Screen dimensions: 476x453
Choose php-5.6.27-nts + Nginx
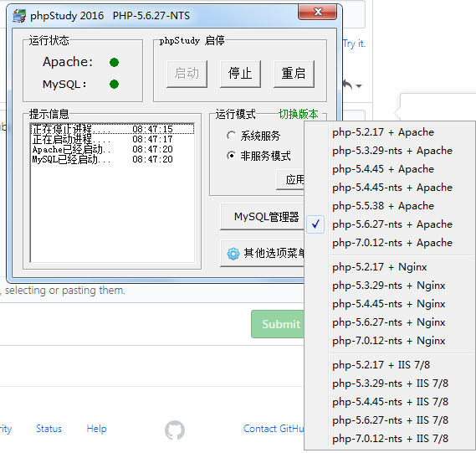[x=390, y=322]
